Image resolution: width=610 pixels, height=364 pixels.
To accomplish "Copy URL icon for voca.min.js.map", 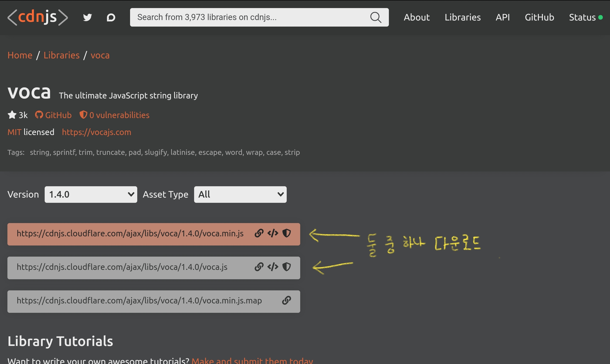I will (x=286, y=300).
